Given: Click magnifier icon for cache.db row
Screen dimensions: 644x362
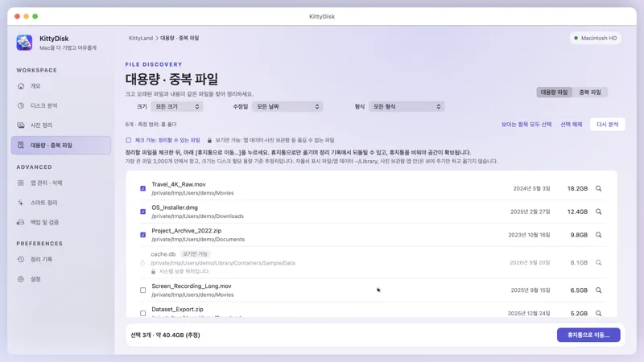Looking at the screenshot, I should (x=598, y=263).
